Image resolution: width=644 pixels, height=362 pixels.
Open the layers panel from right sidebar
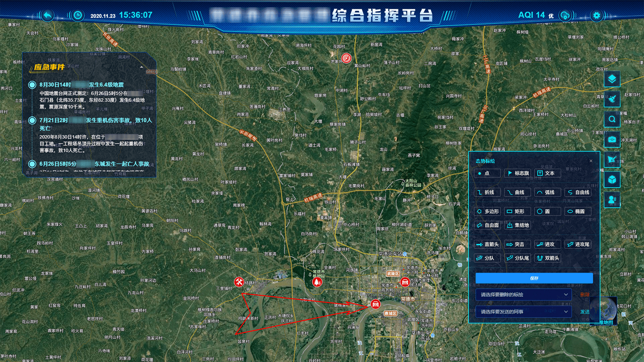click(x=612, y=79)
